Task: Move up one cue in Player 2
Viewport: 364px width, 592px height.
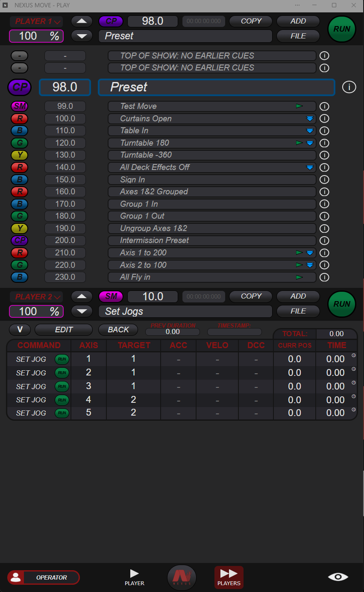Action: point(82,296)
